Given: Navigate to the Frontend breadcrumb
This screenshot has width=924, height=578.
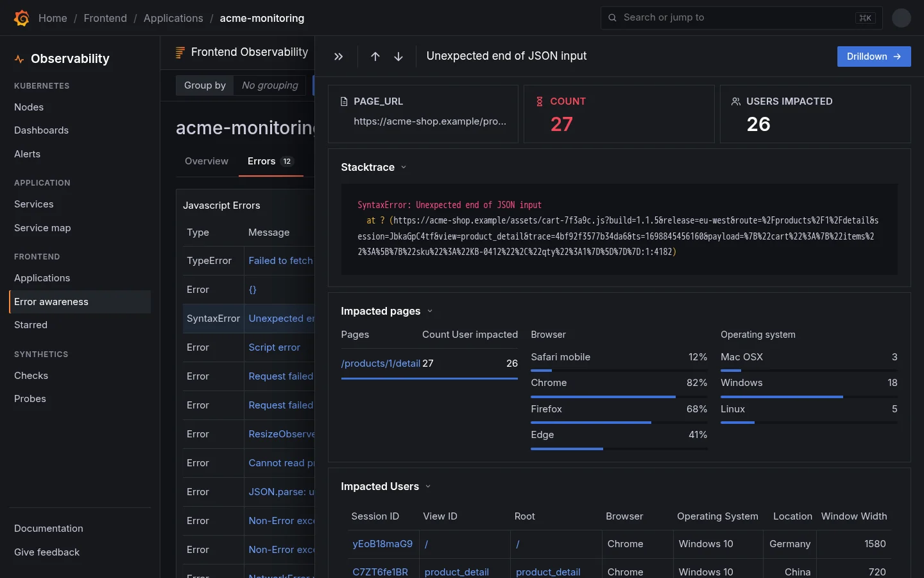Looking at the screenshot, I should [x=105, y=18].
